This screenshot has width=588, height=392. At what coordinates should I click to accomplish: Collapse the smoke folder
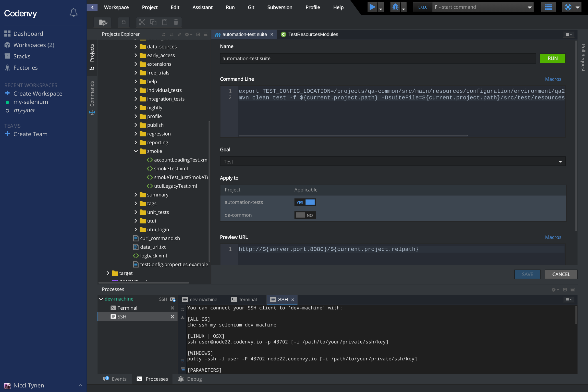pos(136,151)
